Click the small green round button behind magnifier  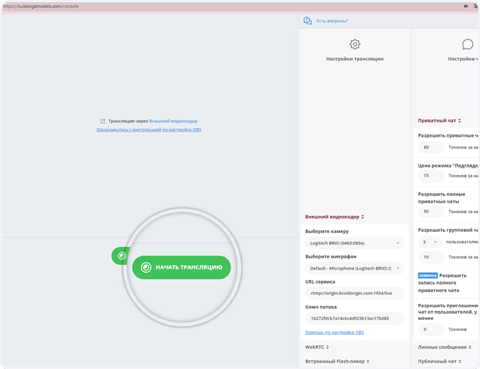(x=122, y=256)
